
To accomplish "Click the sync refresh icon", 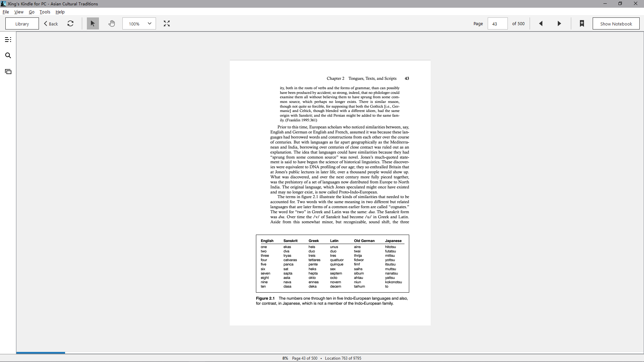I will pyautogui.click(x=70, y=23).
